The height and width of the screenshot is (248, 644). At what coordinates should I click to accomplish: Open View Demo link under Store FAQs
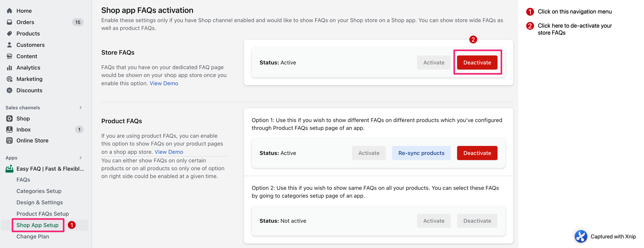164,83
